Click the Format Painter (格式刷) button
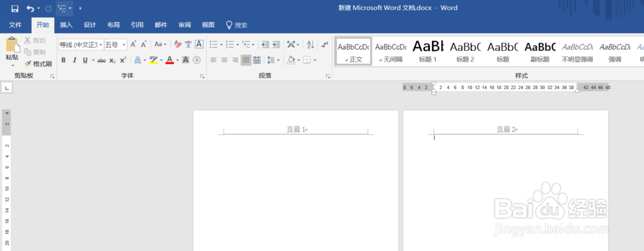The image size is (644, 251). click(38, 64)
